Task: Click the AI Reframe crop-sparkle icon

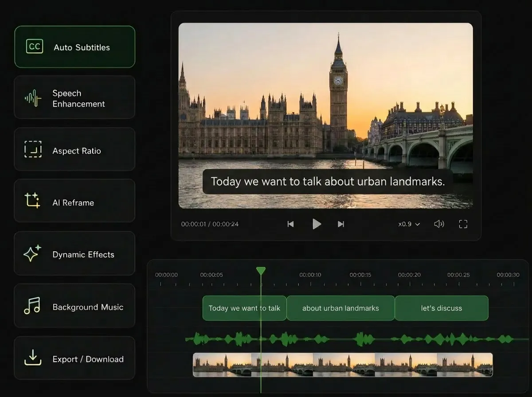Action: click(x=32, y=201)
